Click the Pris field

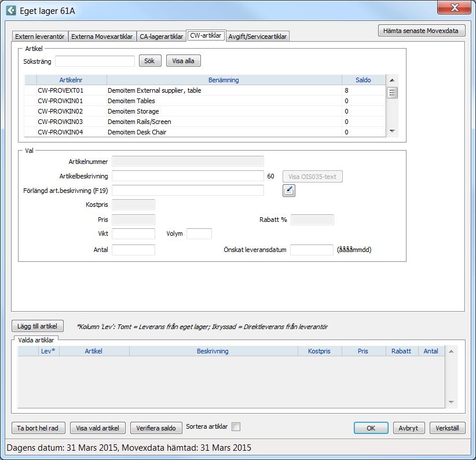tap(133, 220)
